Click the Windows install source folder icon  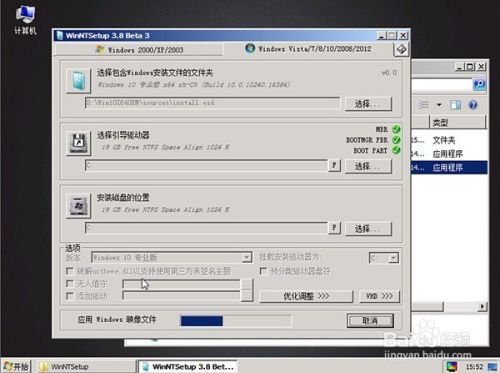(x=78, y=81)
